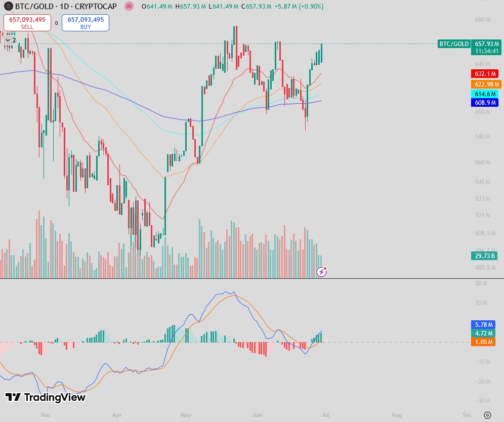504x422 pixels.
Task: Open the purple lightning replay icon
Action: pos(321,272)
